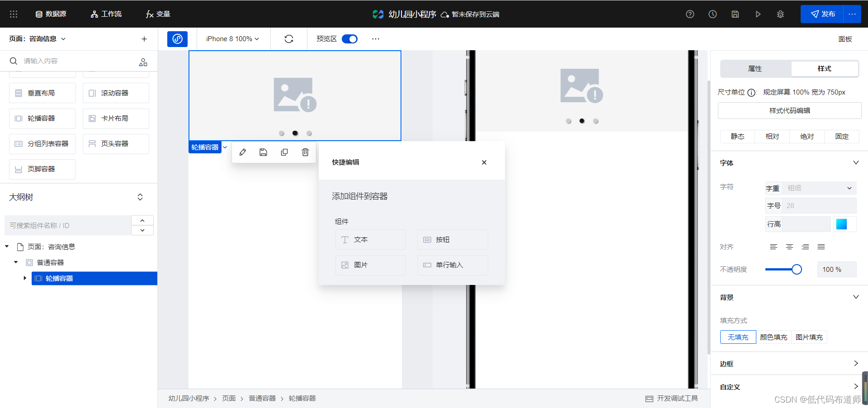Open the history clock icon
This screenshot has width=868, height=408.
click(712, 14)
